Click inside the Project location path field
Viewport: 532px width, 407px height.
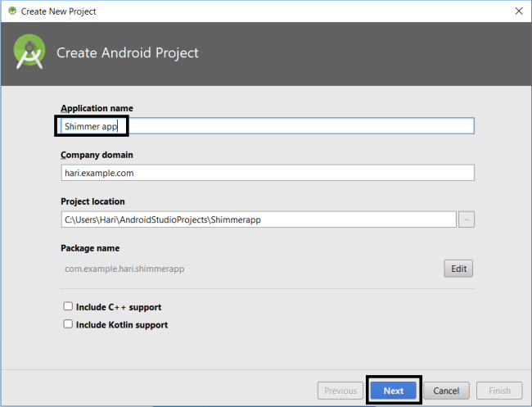pos(259,219)
